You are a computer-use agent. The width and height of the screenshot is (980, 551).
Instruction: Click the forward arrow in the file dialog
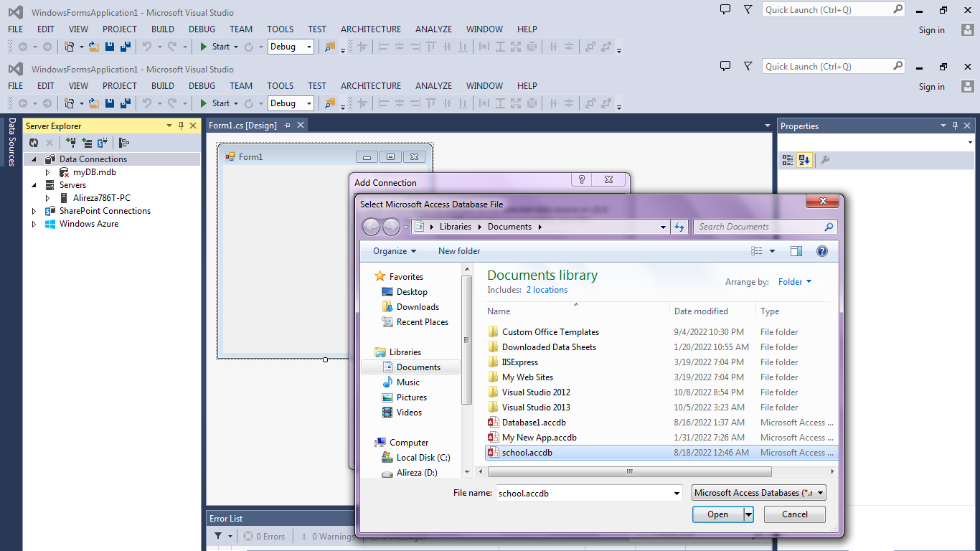click(x=391, y=227)
